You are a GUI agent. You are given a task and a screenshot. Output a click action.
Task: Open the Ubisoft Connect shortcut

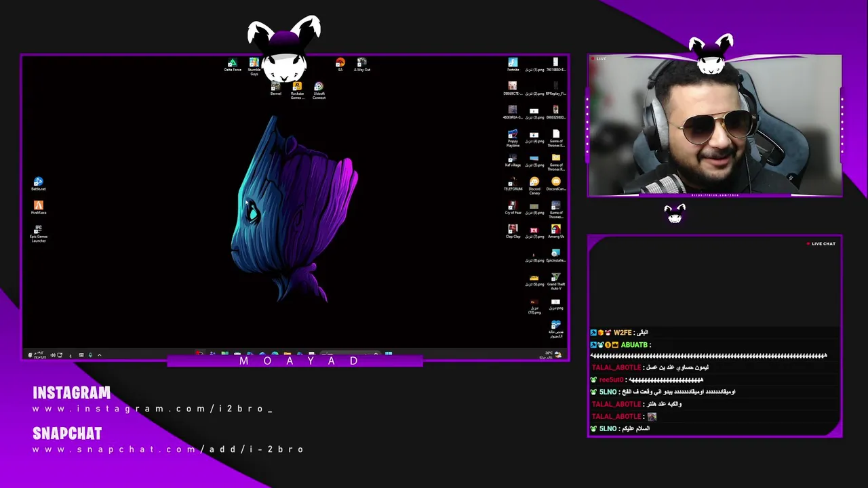tap(319, 91)
